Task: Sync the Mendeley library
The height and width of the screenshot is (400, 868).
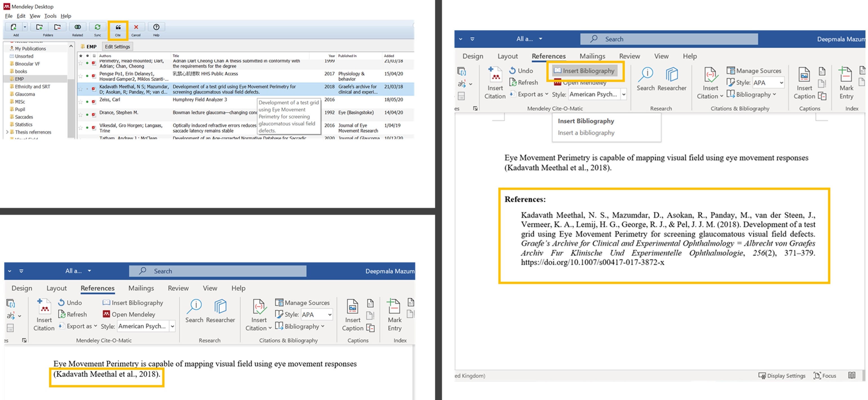Action: (x=97, y=27)
